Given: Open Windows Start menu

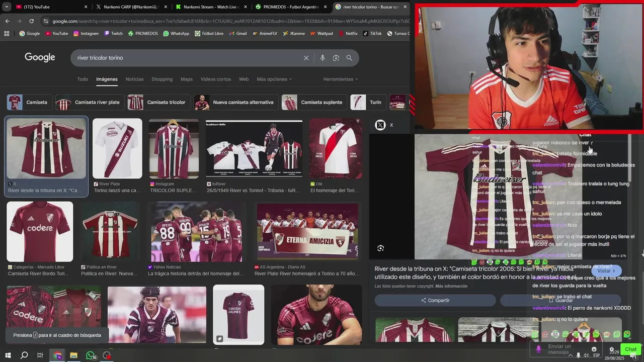Looking at the screenshot, I should [8, 355].
